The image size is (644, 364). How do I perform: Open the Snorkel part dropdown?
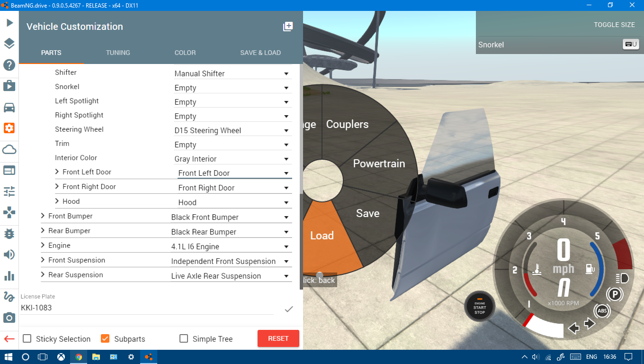[233, 88]
